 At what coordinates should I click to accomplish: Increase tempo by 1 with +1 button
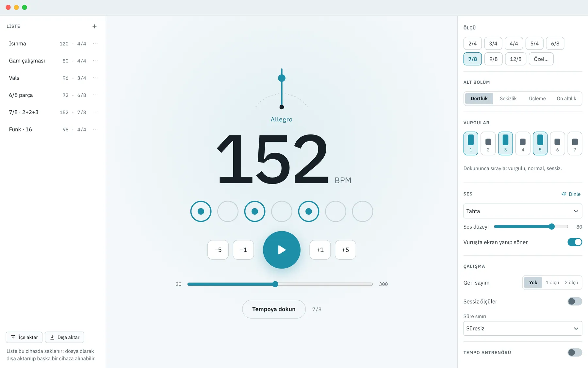320,250
